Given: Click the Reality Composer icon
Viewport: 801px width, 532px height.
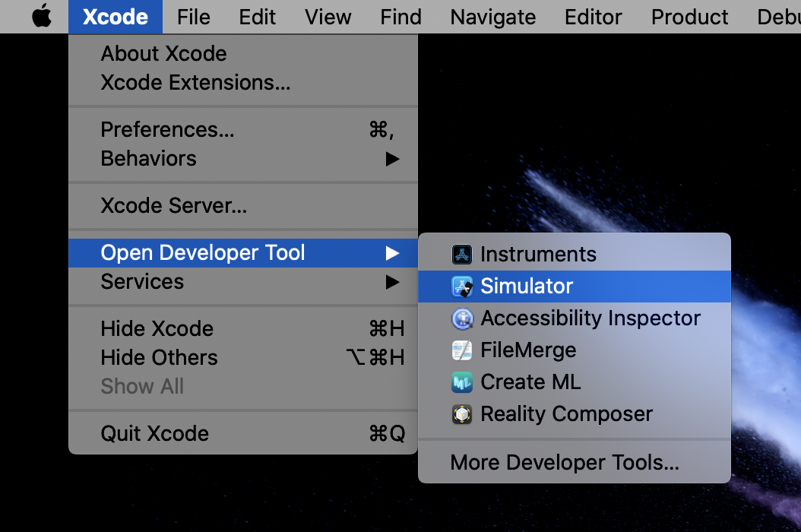Looking at the screenshot, I should pos(462,414).
